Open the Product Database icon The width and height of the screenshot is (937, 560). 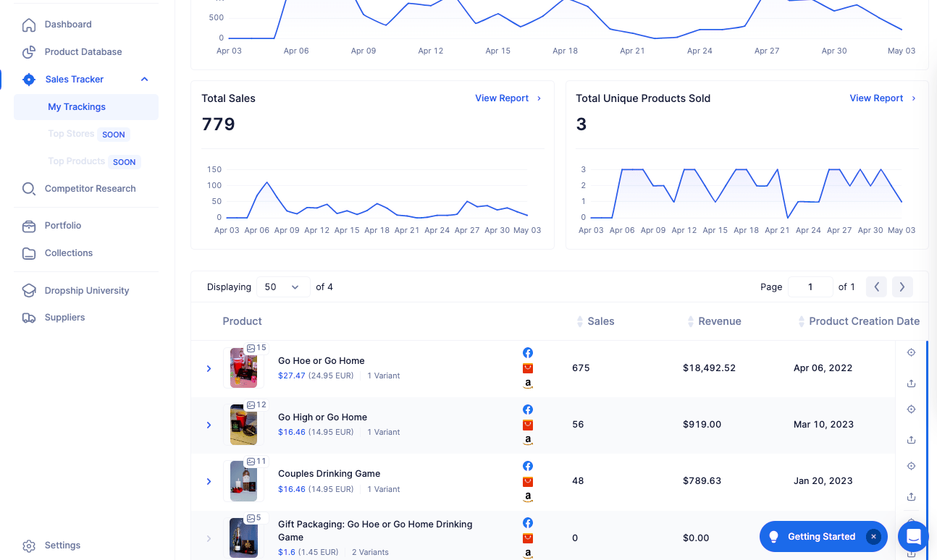29,52
